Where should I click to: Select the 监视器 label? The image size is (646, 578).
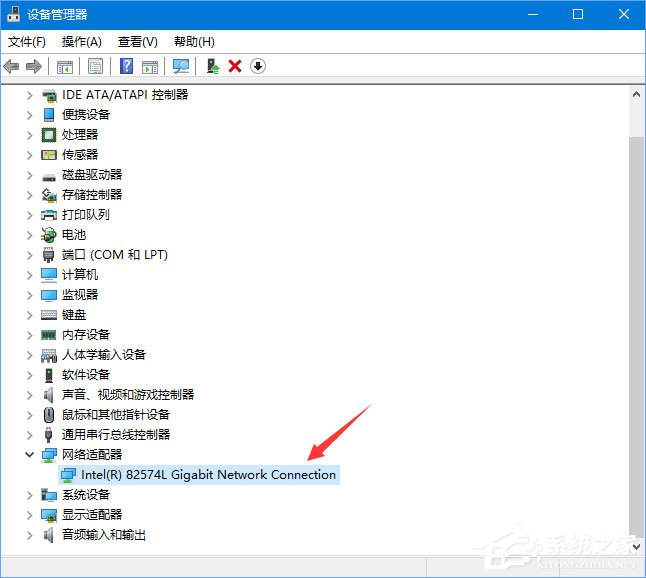80,295
